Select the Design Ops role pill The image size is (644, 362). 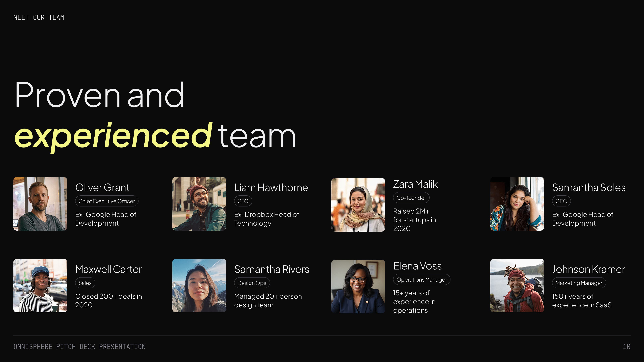coord(252,283)
